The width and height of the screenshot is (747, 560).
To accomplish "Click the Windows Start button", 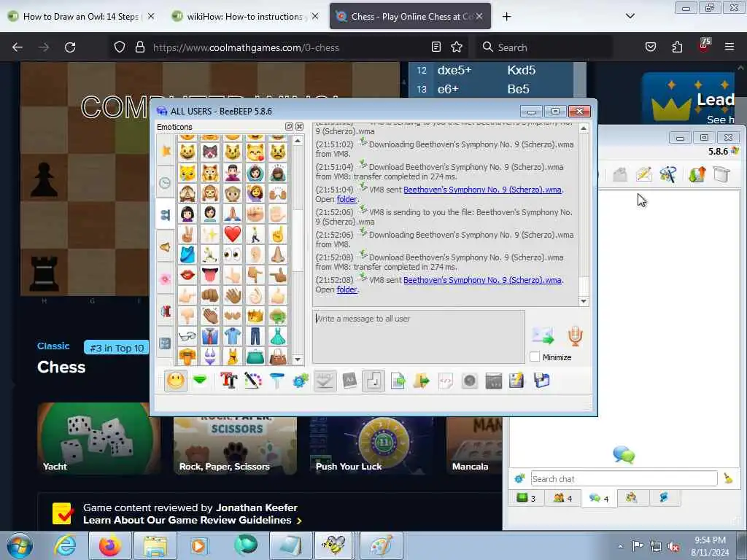I will pyautogui.click(x=20, y=545).
